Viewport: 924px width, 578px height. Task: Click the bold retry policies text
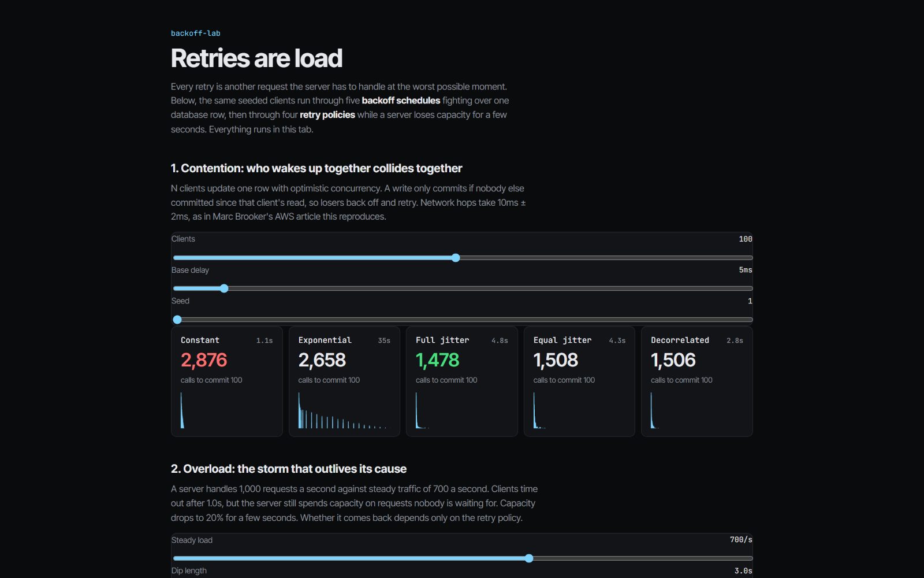click(x=327, y=115)
